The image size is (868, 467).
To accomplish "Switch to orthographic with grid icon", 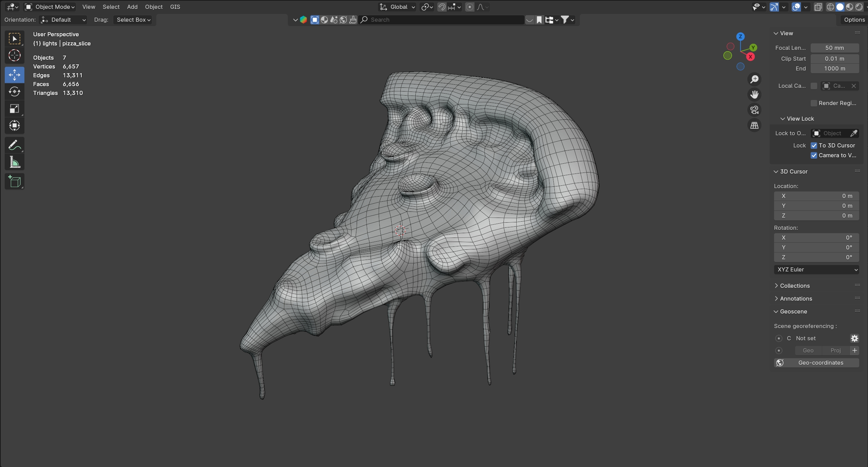I will [754, 125].
